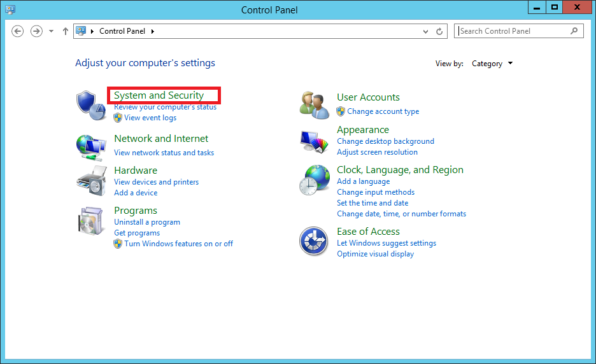Open Uninstall a program link
The height and width of the screenshot is (364, 596).
click(x=147, y=222)
